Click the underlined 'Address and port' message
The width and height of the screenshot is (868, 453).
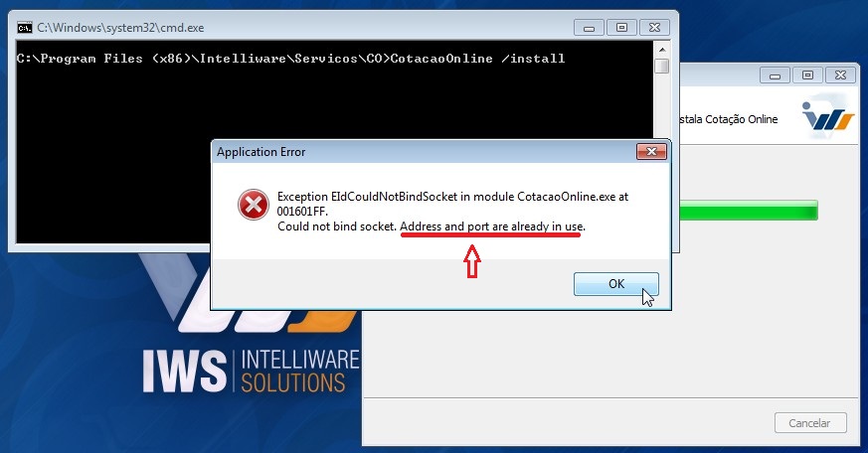492,226
